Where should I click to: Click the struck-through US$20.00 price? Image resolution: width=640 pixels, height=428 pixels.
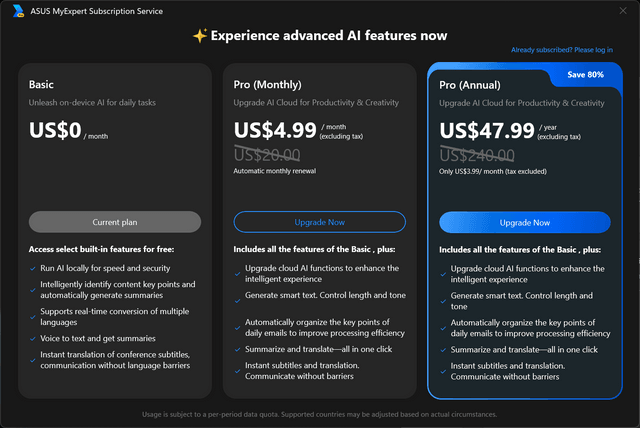267,155
